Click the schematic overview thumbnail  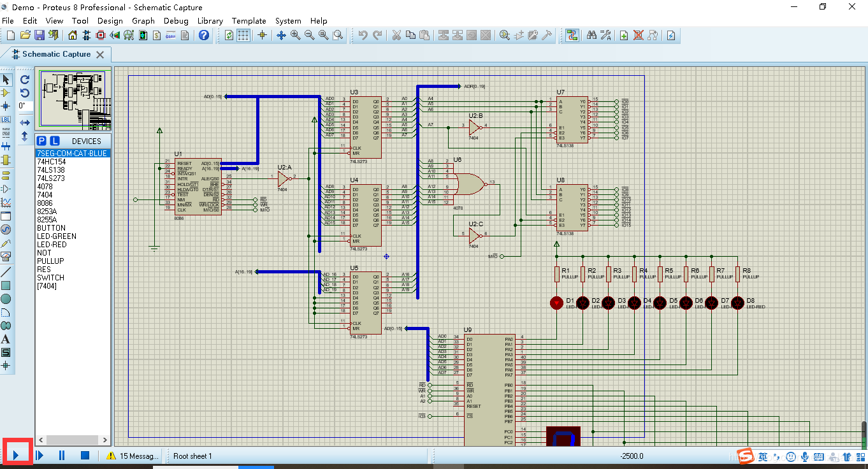pos(73,98)
